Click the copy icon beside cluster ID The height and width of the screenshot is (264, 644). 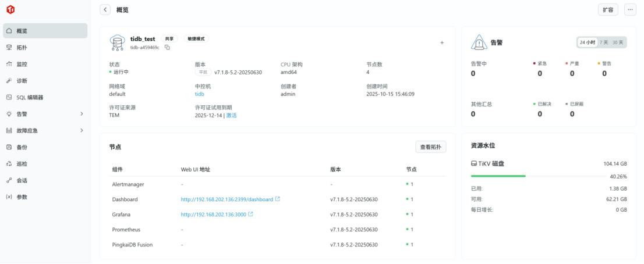167,47
